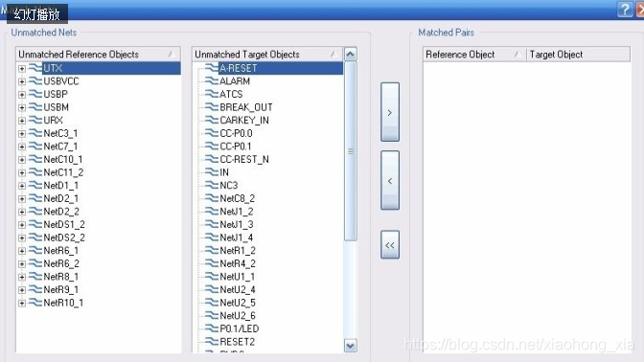Click the net icon beside ATCS
Image resolution: width=644 pixels, height=362 pixels.
coord(212,94)
